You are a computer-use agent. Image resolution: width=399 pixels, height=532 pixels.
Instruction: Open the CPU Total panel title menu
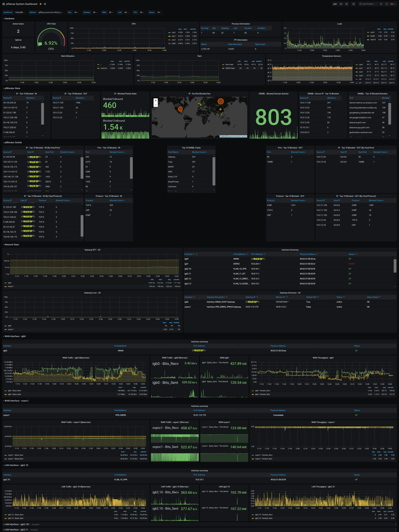[x=51, y=24]
